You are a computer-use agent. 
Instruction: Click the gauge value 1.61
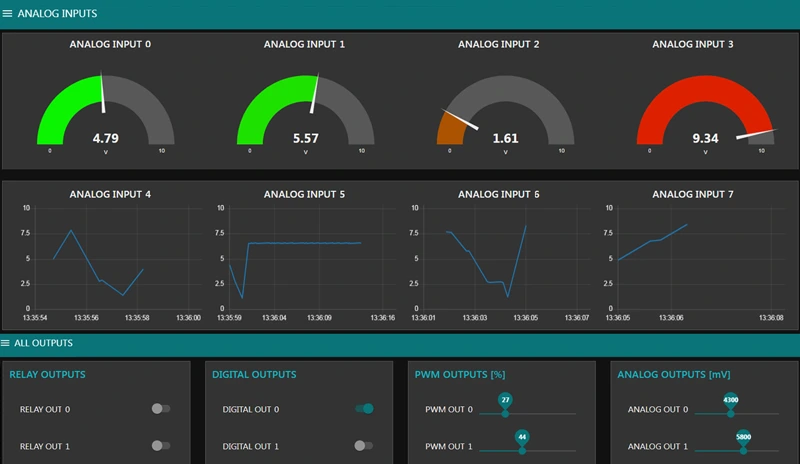point(506,138)
